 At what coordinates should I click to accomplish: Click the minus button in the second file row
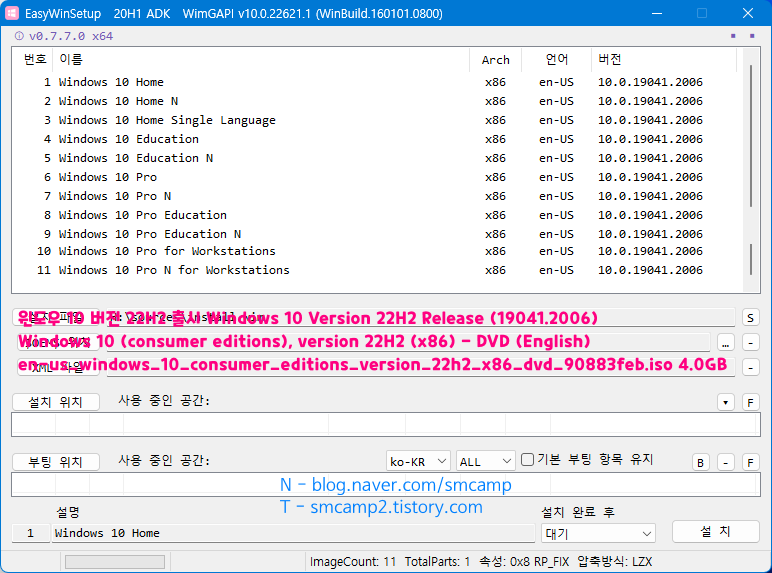tap(750, 343)
